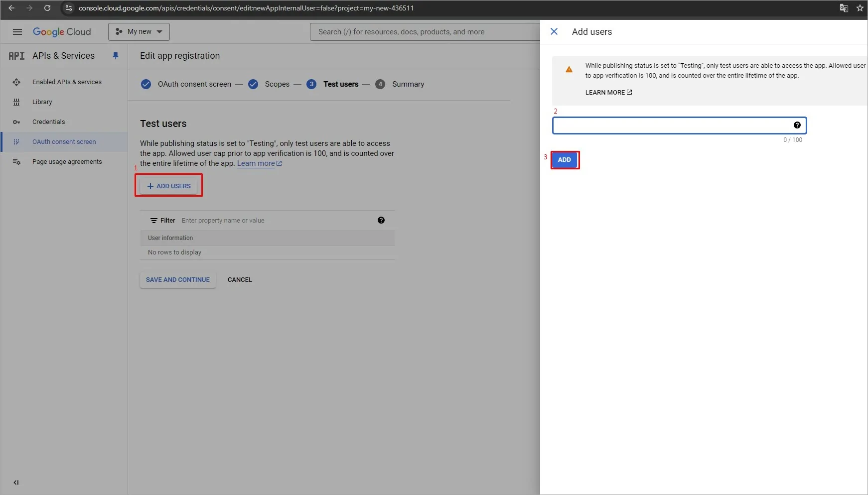Click the help icon beside the email field
The width and height of the screenshot is (868, 495).
click(x=797, y=125)
